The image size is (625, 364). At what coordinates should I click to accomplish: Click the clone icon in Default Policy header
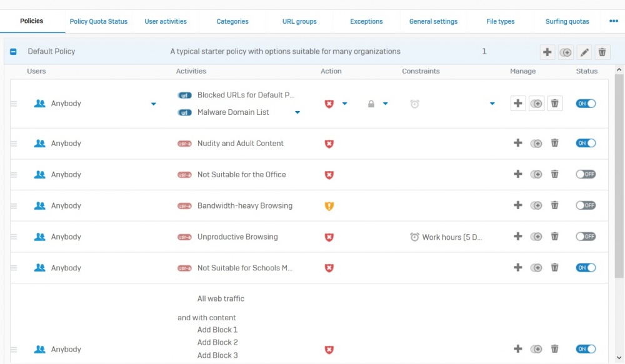pyautogui.click(x=566, y=52)
